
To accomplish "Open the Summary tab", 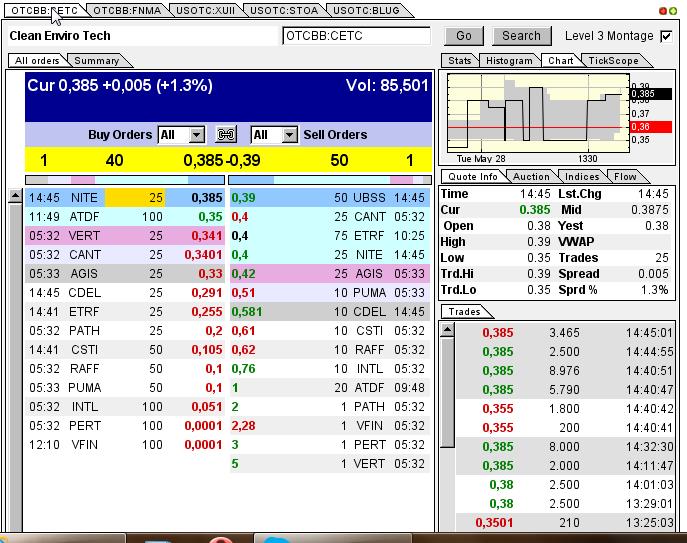I will point(96,61).
